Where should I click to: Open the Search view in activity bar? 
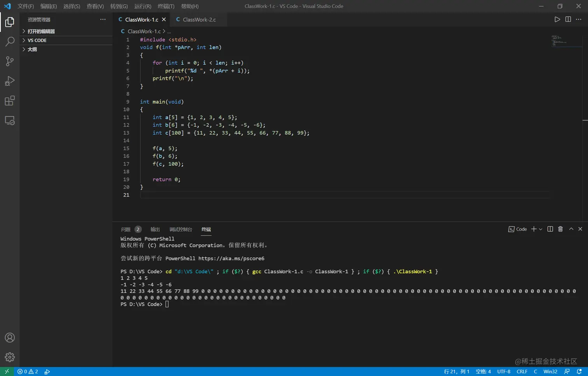coord(10,41)
